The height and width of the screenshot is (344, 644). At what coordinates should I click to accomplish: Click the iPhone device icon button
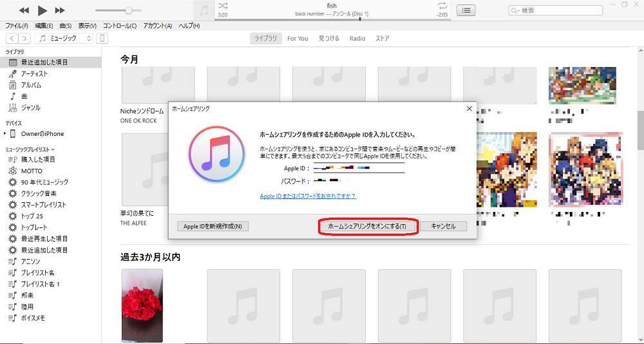pyautogui.click(x=102, y=38)
